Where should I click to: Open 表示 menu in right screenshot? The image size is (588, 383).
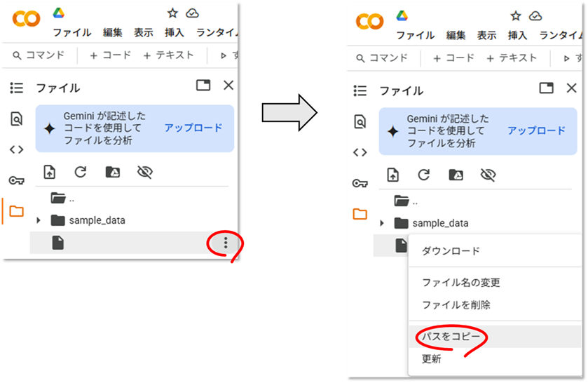487,35
